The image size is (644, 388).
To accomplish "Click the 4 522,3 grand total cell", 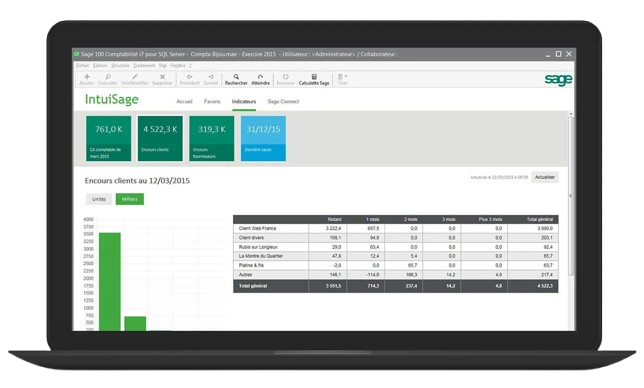I will 545,286.
